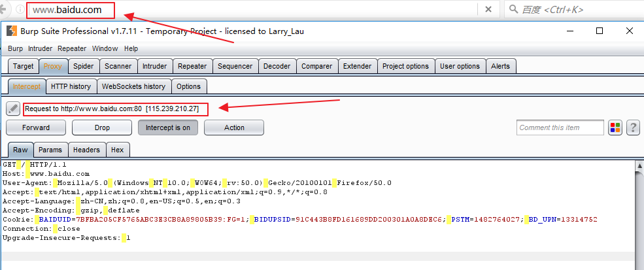Click the Accept-Language header line
This screenshot has height=270, width=644.
tap(122, 201)
